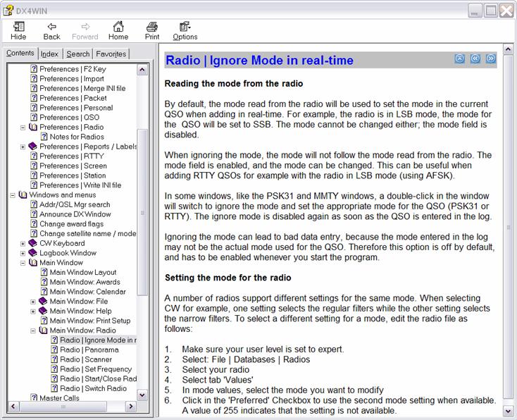The image size is (517, 420).
Task: Collapse the Main Window tree node
Action: pyautogui.click(x=23, y=263)
